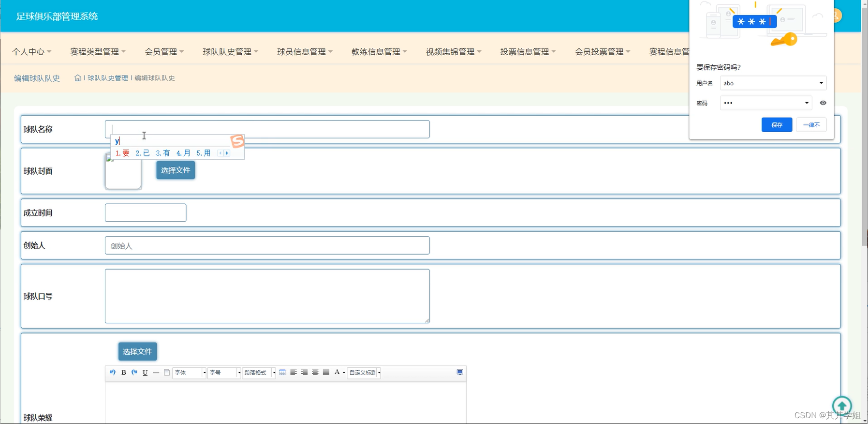Image resolution: width=868 pixels, height=424 pixels.
Task: Open the 会员投票管理 menu
Action: click(x=603, y=51)
